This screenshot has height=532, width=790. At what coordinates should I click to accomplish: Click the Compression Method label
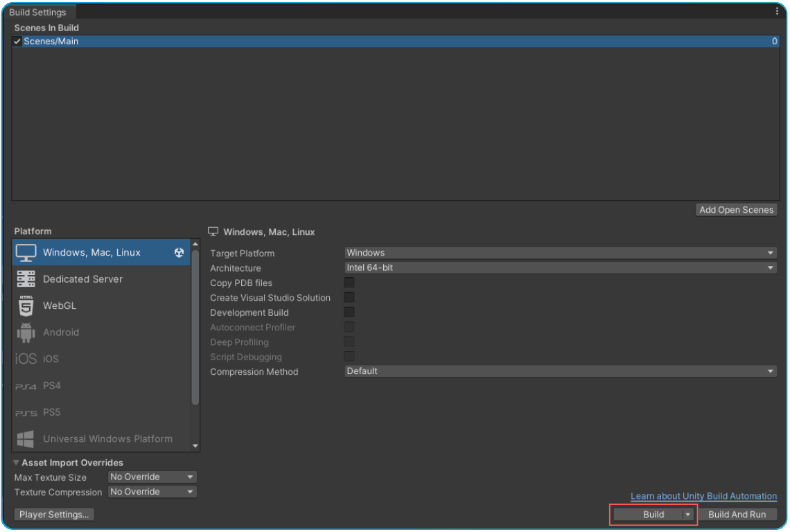[254, 372]
